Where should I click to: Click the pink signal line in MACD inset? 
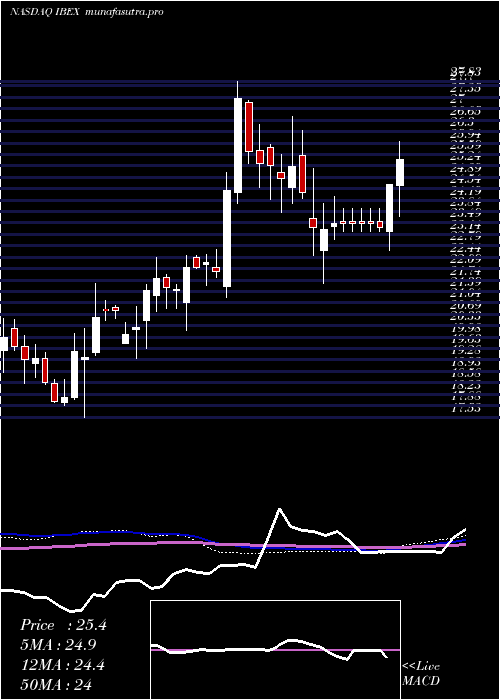coord(275,650)
